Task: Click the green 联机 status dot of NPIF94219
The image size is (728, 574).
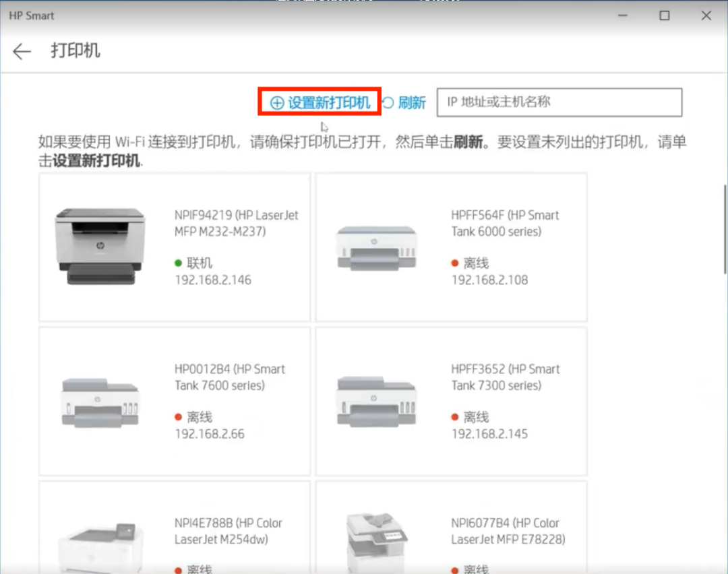Action: 179,263
